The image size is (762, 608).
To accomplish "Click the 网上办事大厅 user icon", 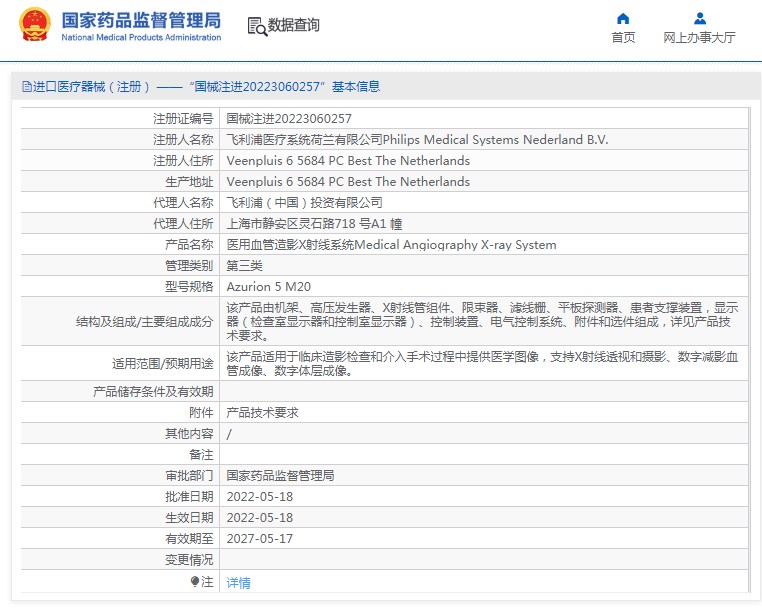I will 700,19.
